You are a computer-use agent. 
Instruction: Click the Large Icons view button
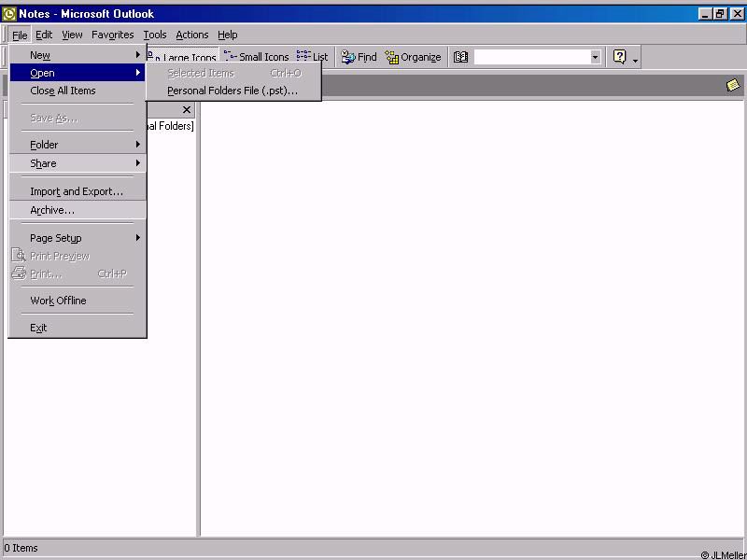pos(185,57)
